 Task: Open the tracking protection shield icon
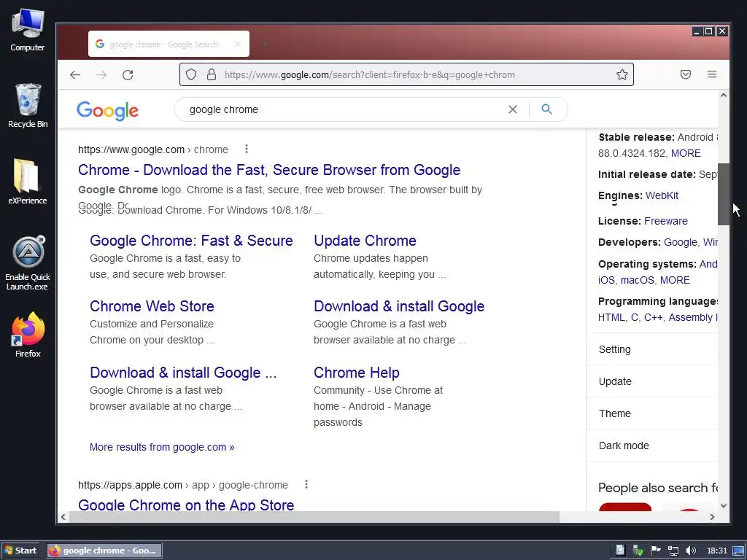191,75
